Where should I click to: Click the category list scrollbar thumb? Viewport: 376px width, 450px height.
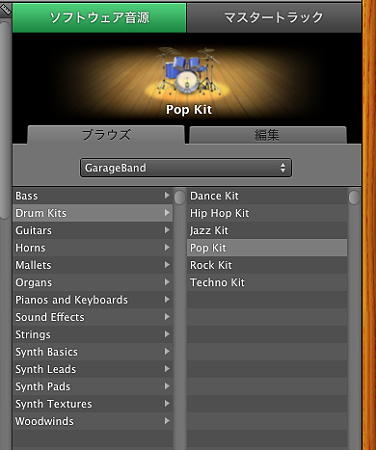[180, 197]
